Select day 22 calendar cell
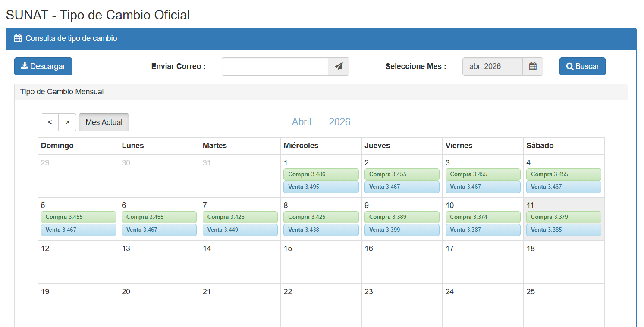Viewport: 644px width, 327px height. click(321, 305)
